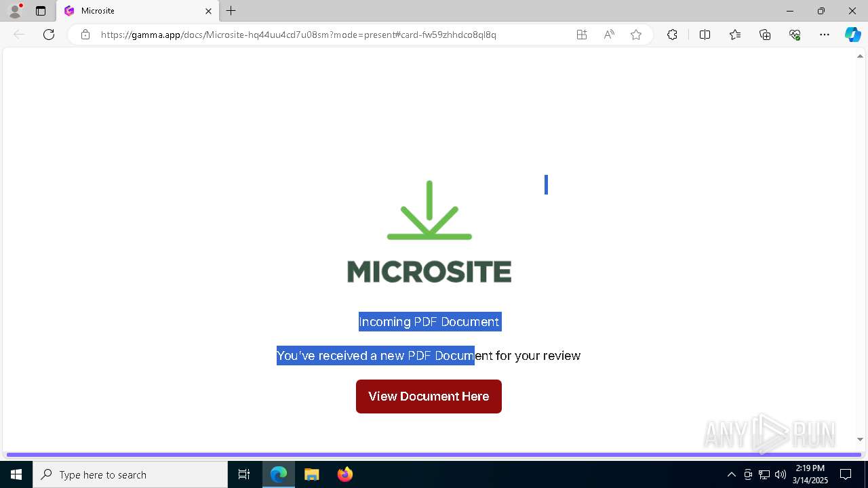The width and height of the screenshot is (868, 488).
Task: Switch to Microsoft Edge on taskbar
Action: [x=279, y=474]
